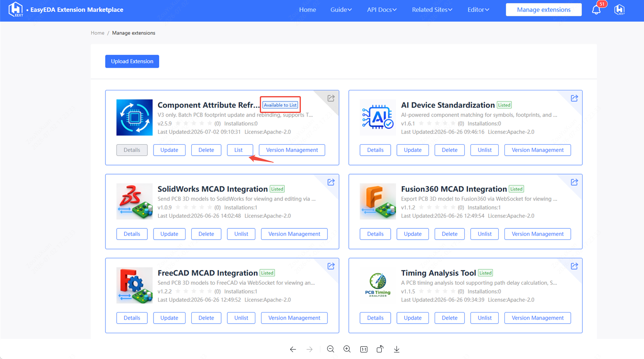644x359 pixels.
Task: Open Version Management for AI Device Standardization
Action: coord(537,150)
